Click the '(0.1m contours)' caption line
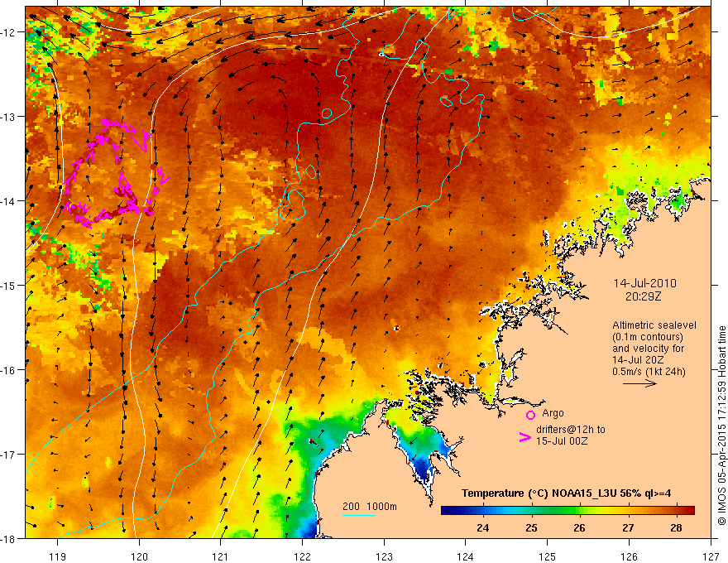 648,337
